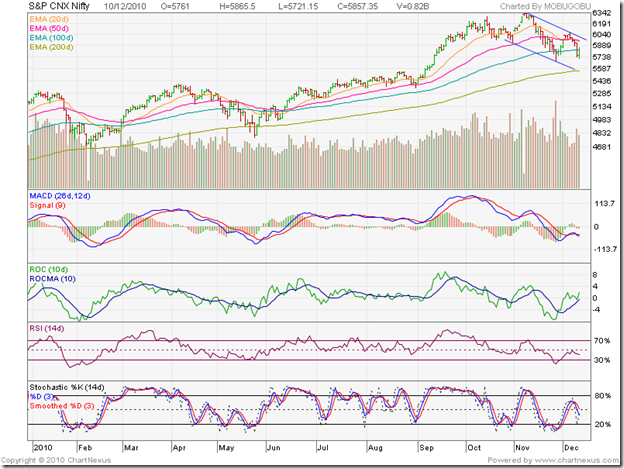
Task: Click the volume value 'V=0.82B'
Action: pos(413,6)
